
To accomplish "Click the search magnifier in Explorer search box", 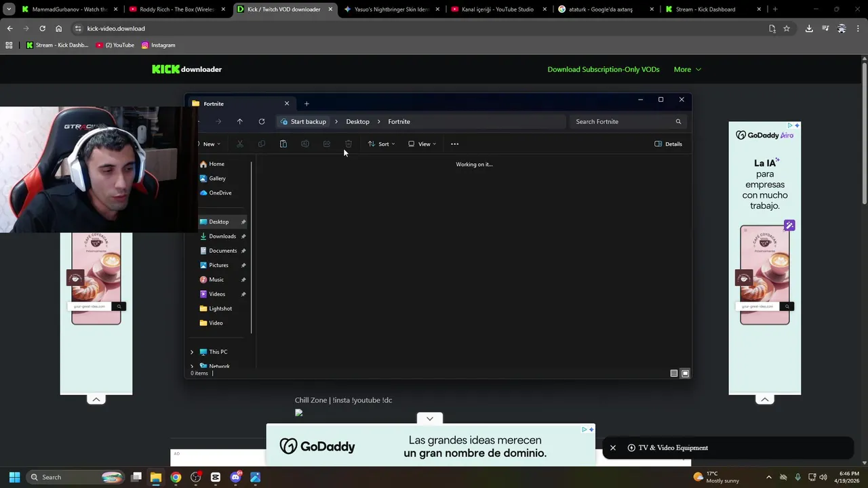I will click(x=678, y=121).
